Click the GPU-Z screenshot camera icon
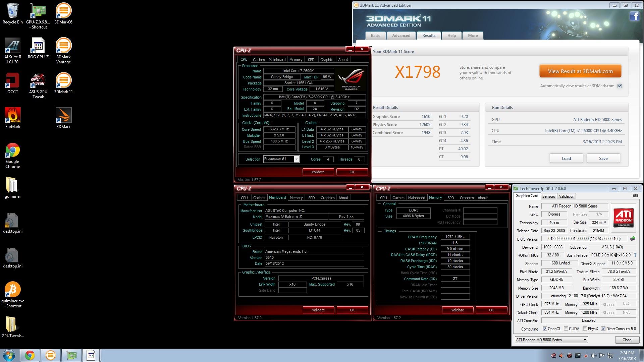The height and width of the screenshot is (362, 644). tap(635, 196)
